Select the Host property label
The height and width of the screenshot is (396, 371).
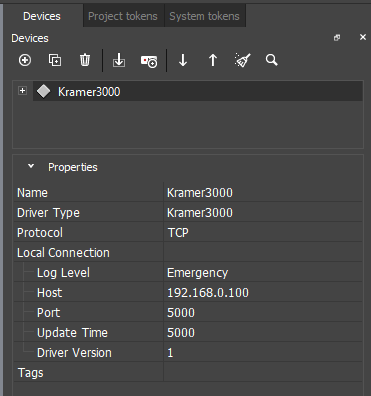49,293
